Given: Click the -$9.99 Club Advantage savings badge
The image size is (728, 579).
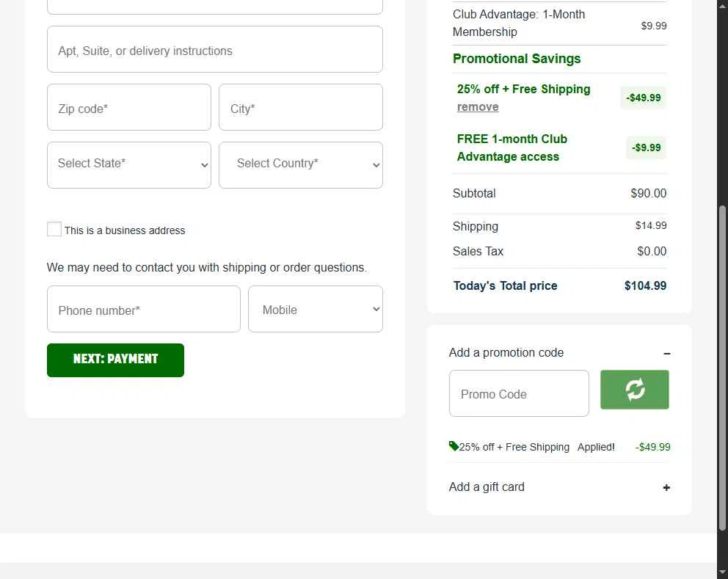Looking at the screenshot, I should 646,148.
